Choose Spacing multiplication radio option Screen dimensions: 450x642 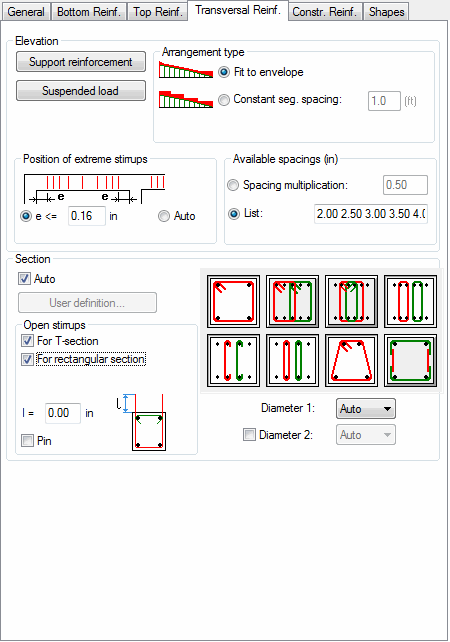pos(233,185)
